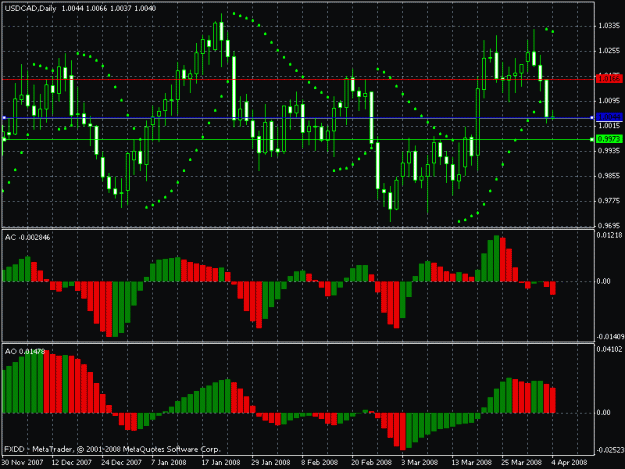
Task: Click the 0.04102 AO scale maximum
Action: click(609, 349)
